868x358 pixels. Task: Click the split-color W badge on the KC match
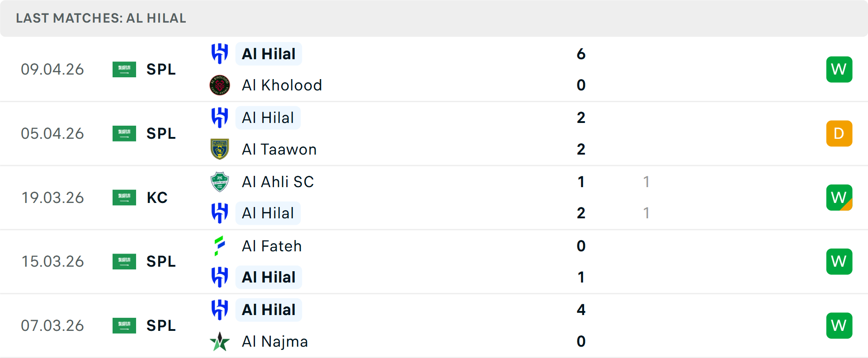(839, 198)
